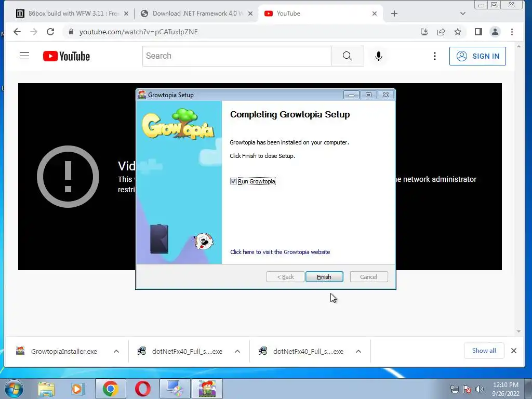This screenshot has width=532, height=399.
Task: Close the 86box build tab
Action: 126,14
